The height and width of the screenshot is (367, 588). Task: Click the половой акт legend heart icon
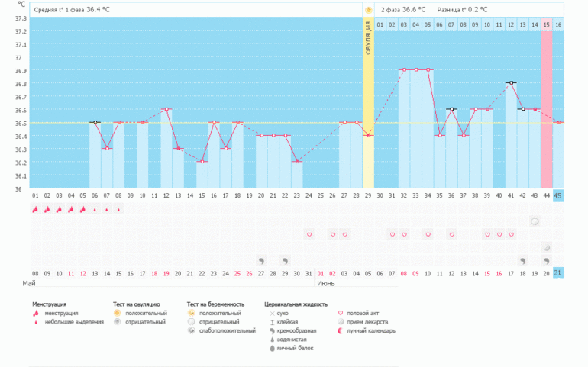341,313
